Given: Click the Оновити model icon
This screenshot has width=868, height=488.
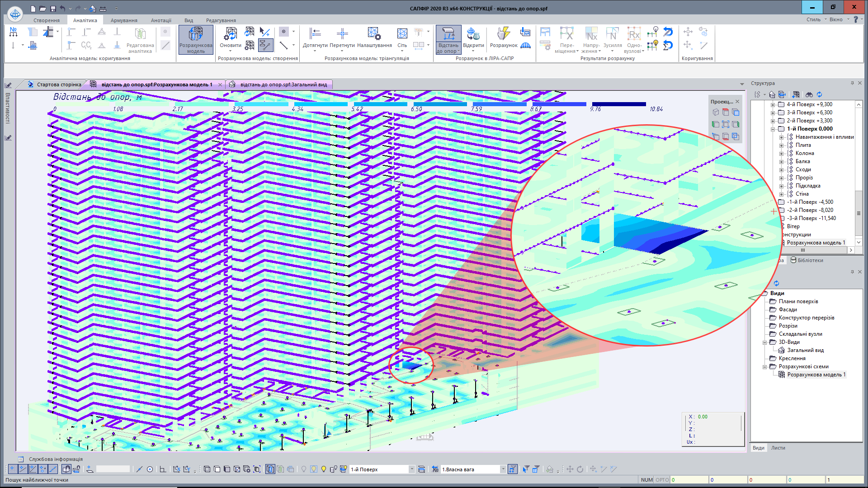Looking at the screenshot, I should click(231, 34).
